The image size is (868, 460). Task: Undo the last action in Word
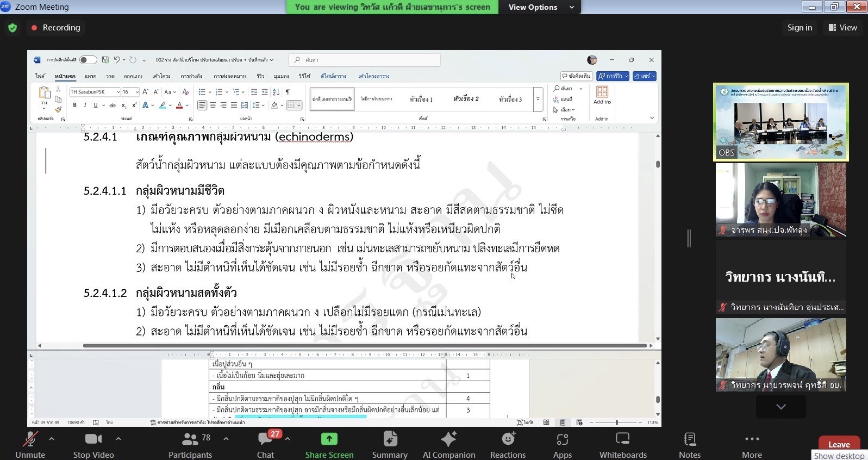(x=117, y=60)
